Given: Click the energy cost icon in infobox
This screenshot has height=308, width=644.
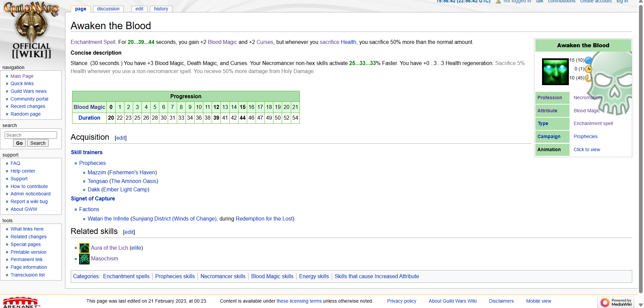Looking at the screenshot, I should tap(588, 60).
